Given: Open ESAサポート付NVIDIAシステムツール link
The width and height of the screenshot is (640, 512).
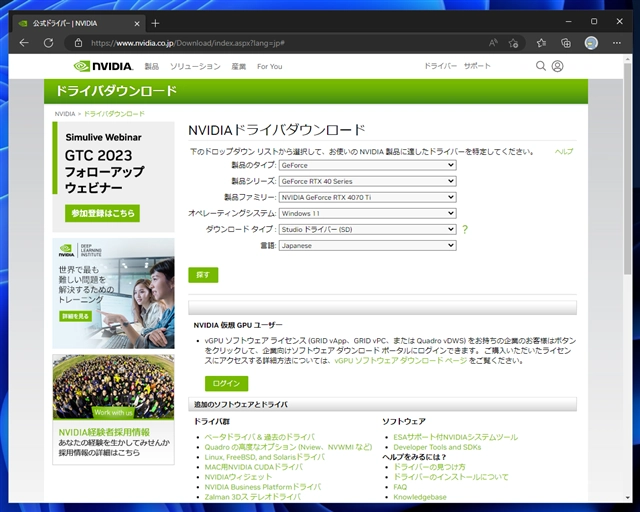Looking at the screenshot, I should [456, 437].
